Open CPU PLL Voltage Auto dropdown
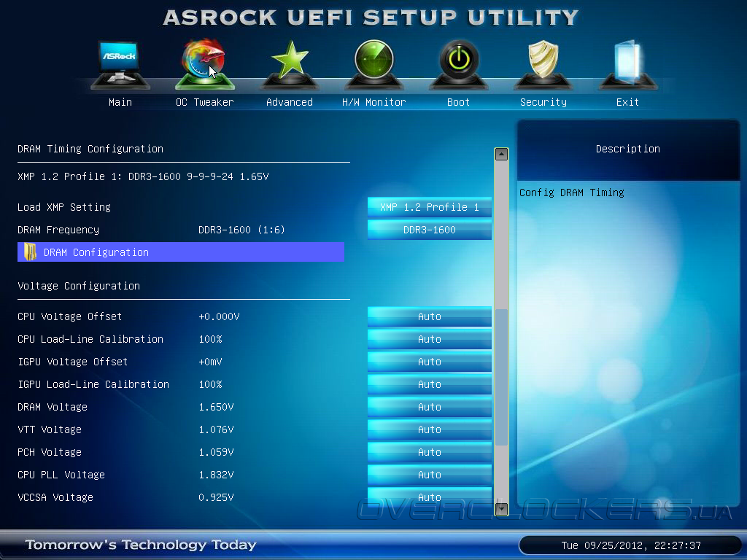This screenshot has height=560, width=747. [429, 475]
